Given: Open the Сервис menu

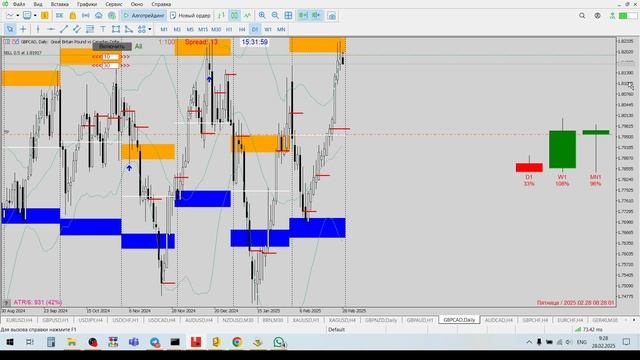Looking at the screenshot, I should (x=114, y=4).
